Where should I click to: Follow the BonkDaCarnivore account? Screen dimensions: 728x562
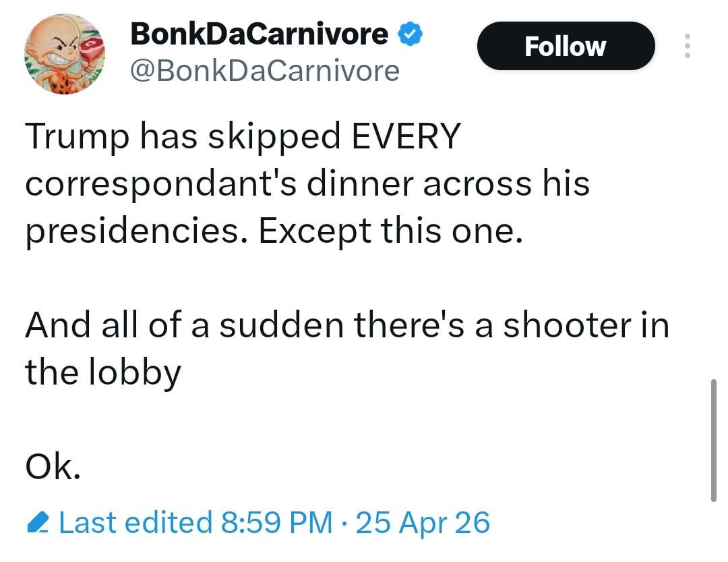(565, 46)
